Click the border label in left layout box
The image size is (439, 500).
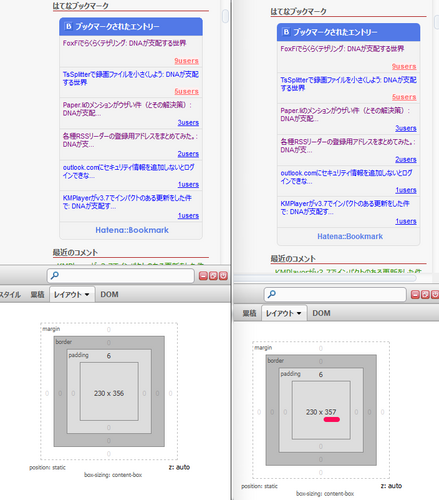[x=64, y=342]
